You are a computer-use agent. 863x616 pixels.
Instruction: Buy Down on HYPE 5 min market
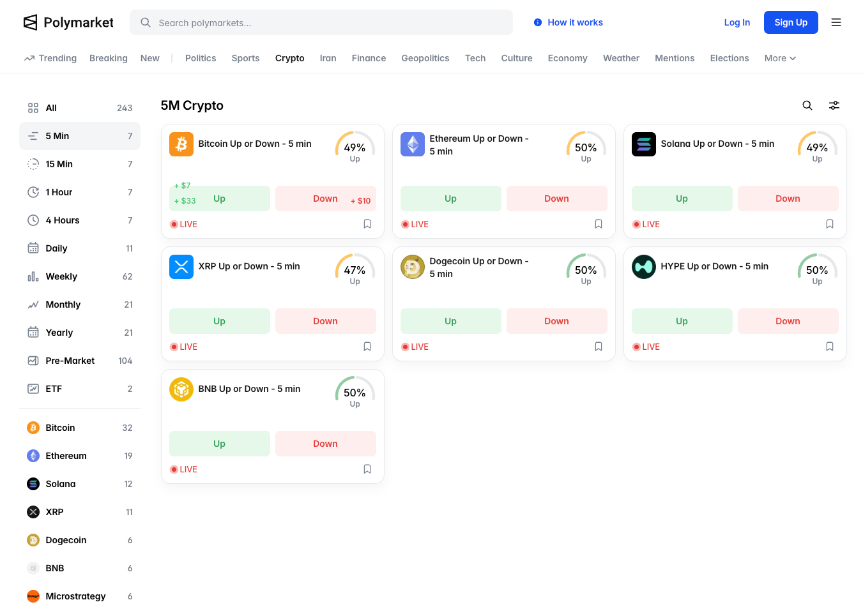pos(788,321)
